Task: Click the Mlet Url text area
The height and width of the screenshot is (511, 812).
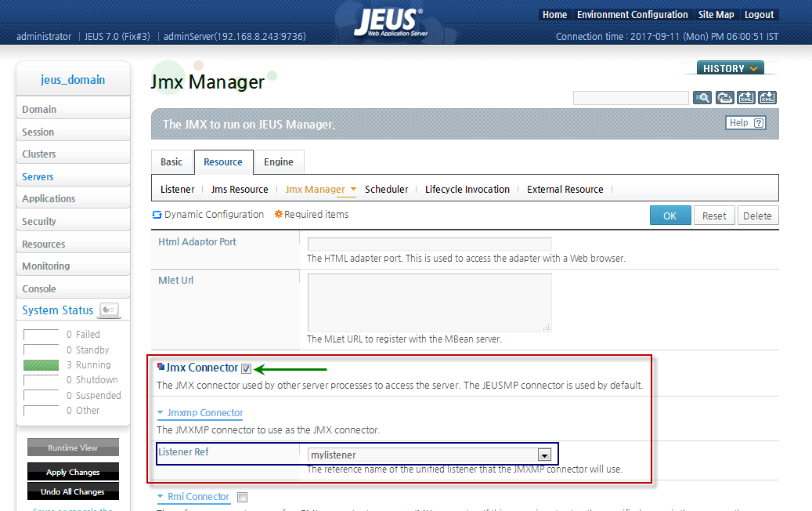Action: (x=429, y=303)
